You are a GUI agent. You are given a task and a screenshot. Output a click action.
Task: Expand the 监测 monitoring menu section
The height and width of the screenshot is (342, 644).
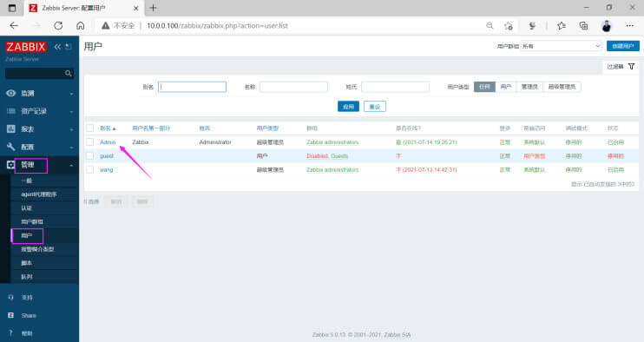39,93
